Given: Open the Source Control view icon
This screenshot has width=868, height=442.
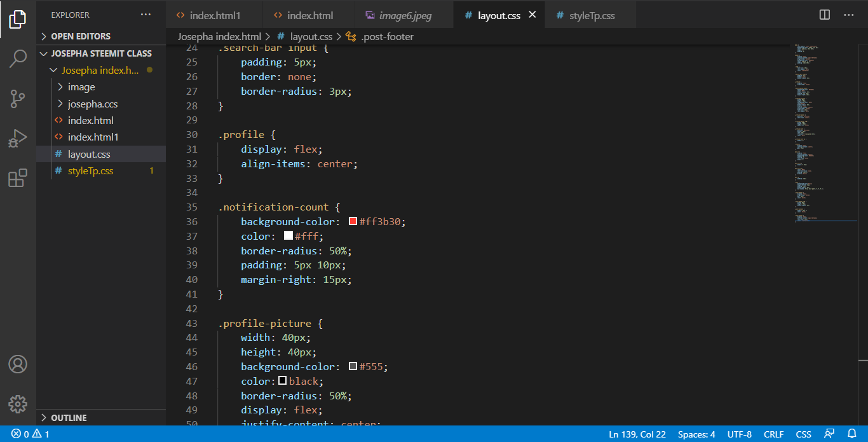Looking at the screenshot, I should click(x=18, y=99).
